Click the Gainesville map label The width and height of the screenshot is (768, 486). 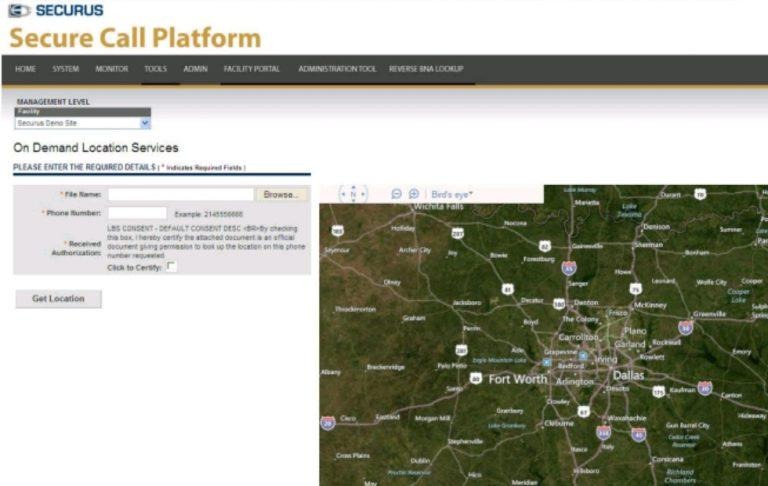[587, 246]
